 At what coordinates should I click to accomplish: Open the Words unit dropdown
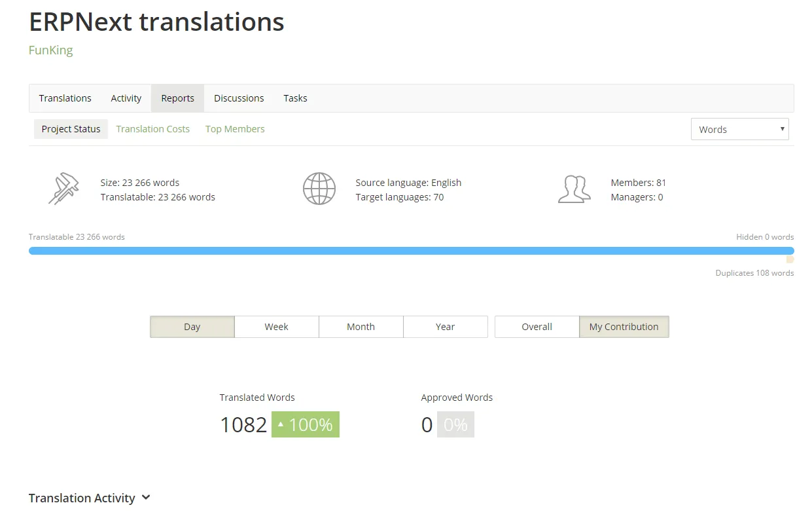point(740,129)
